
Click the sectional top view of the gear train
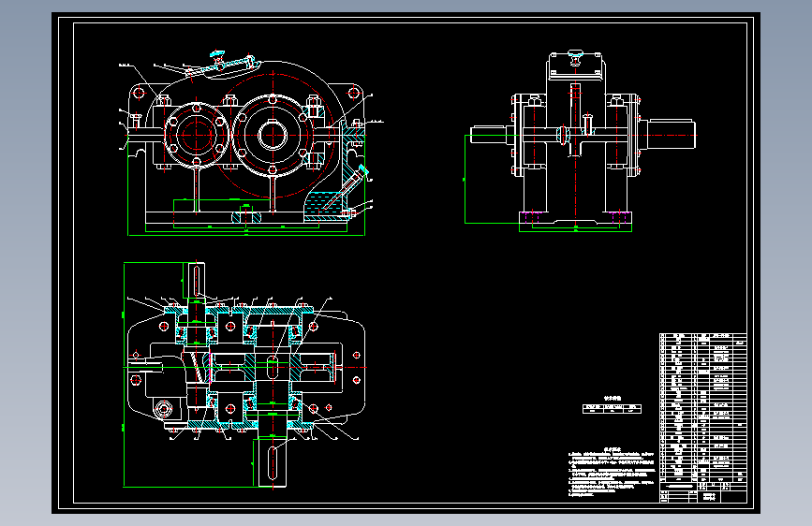244,374
